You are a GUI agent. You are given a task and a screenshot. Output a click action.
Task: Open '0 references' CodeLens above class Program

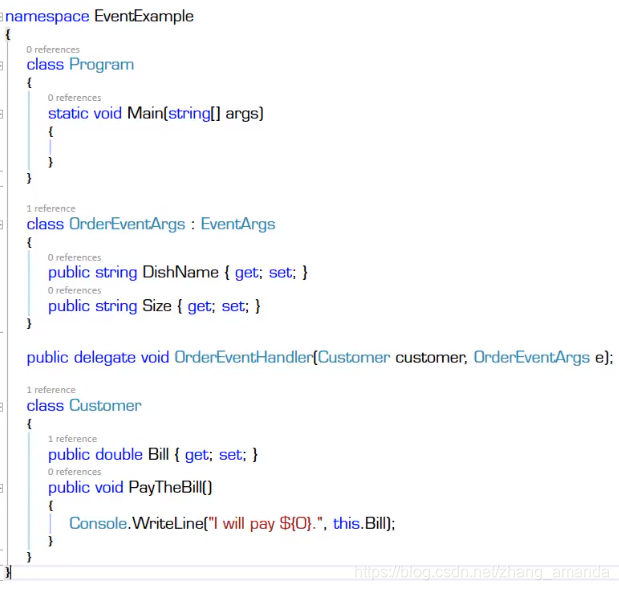pos(53,50)
